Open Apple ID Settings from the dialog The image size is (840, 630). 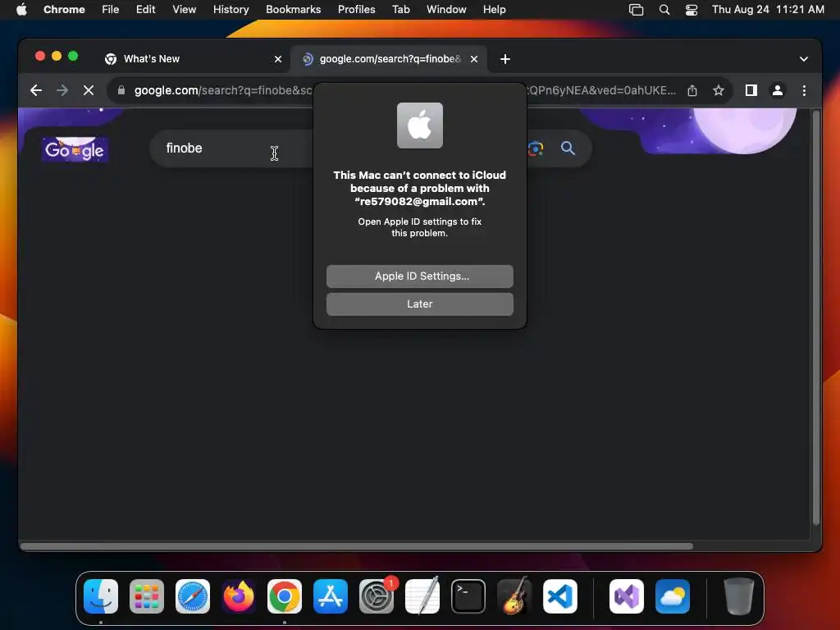tap(419, 276)
